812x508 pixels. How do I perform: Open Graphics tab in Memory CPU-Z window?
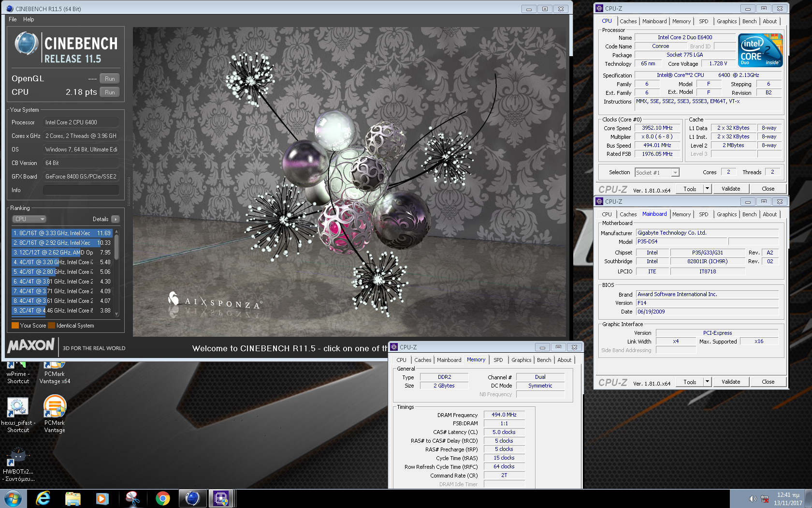coord(521,360)
